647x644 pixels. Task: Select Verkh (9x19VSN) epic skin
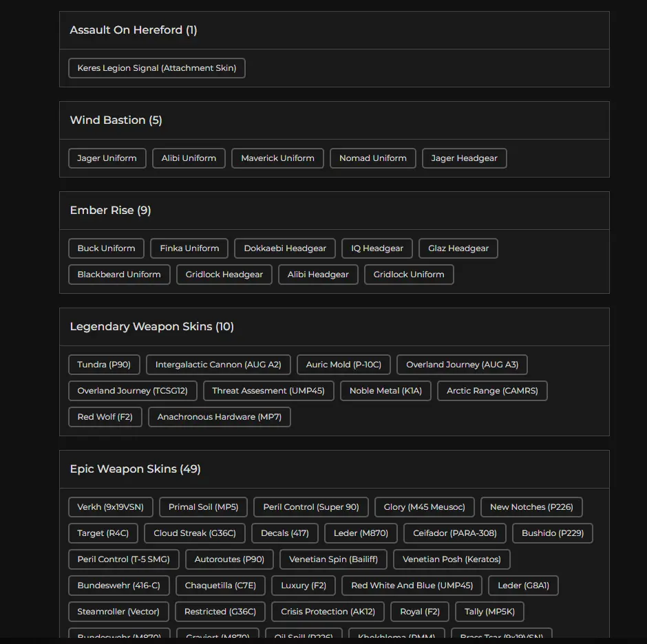tap(110, 507)
